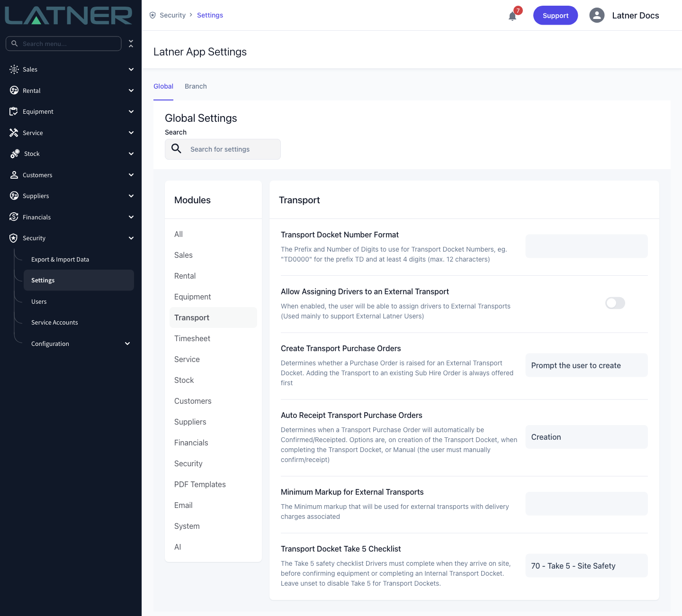Click the magnifier icon in settings search

(176, 149)
